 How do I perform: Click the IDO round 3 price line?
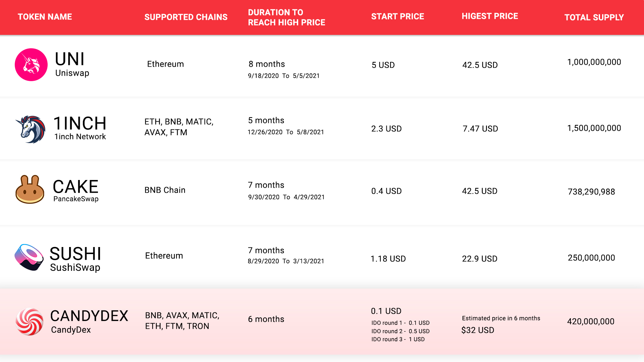(x=398, y=339)
